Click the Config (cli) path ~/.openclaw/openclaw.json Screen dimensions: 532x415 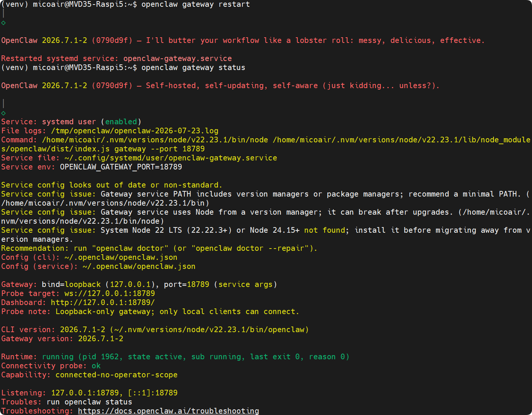click(x=121, y=257)
